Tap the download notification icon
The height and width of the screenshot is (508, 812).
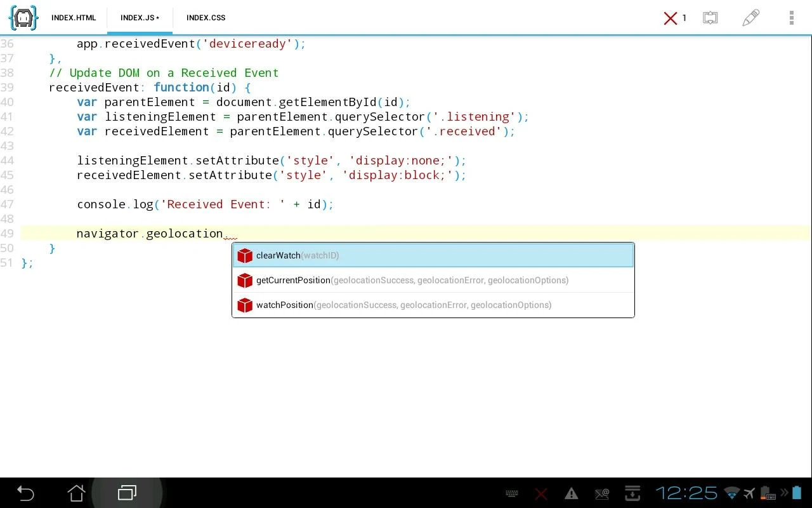tap(632, 493)
